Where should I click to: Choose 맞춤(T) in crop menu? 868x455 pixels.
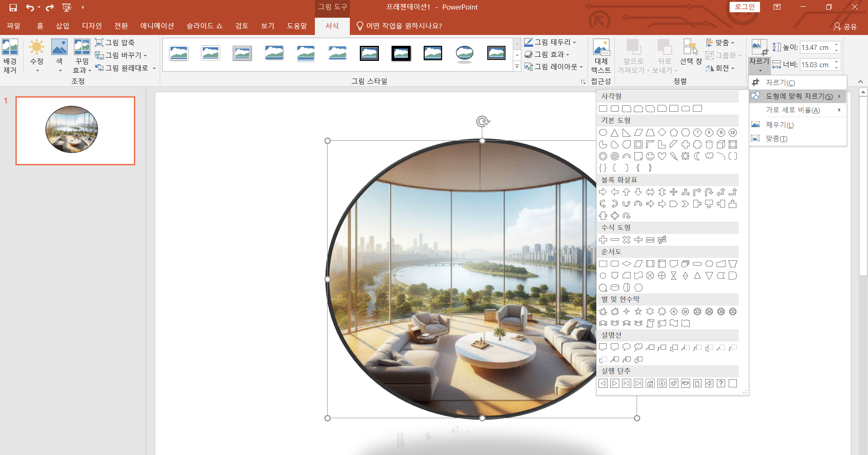pyautogui.click(x=798, y=138)
